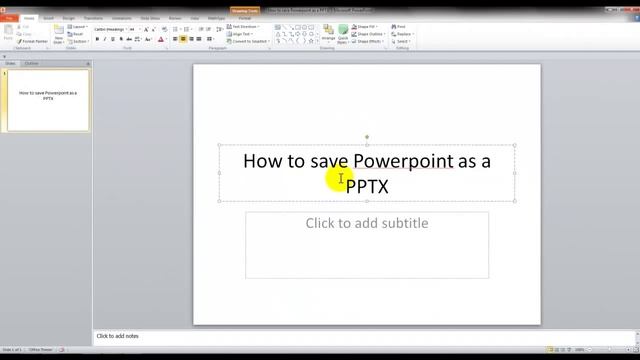Toggle Italic text formatting
Screen dimensions: 640x360
pyautogui.click(x=105, y=39)
